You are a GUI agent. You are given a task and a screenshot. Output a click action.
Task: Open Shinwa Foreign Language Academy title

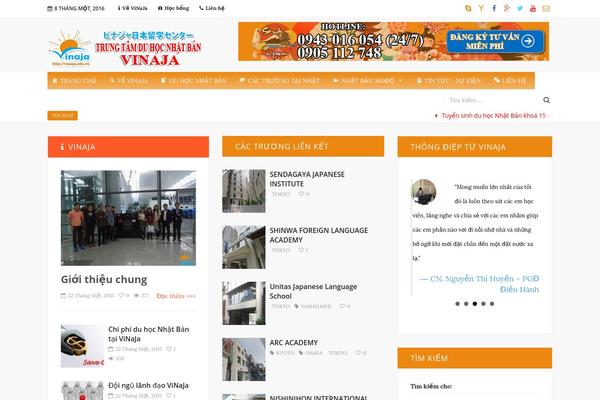pyautogui.click(x=319, y=235)
